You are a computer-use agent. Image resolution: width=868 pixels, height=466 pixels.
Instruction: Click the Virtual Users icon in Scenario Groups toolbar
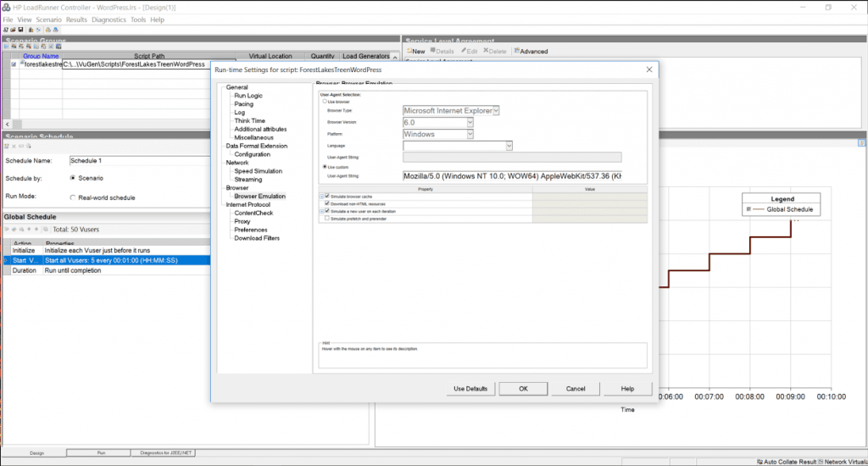point(14,47)
